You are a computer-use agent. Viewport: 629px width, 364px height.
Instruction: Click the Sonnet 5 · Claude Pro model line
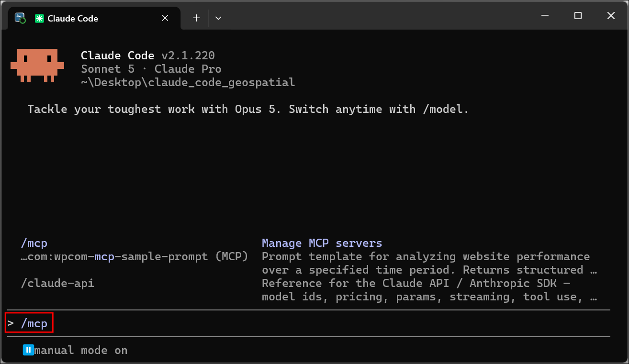coord(151,69)
